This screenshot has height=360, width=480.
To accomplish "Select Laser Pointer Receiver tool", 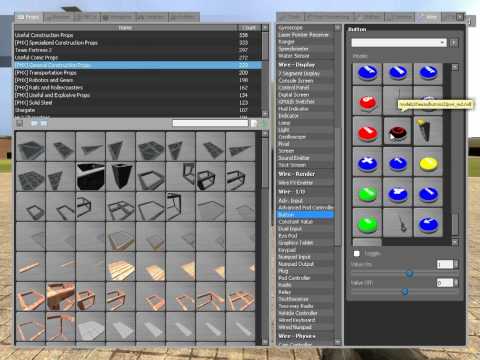I will point(305,35).
